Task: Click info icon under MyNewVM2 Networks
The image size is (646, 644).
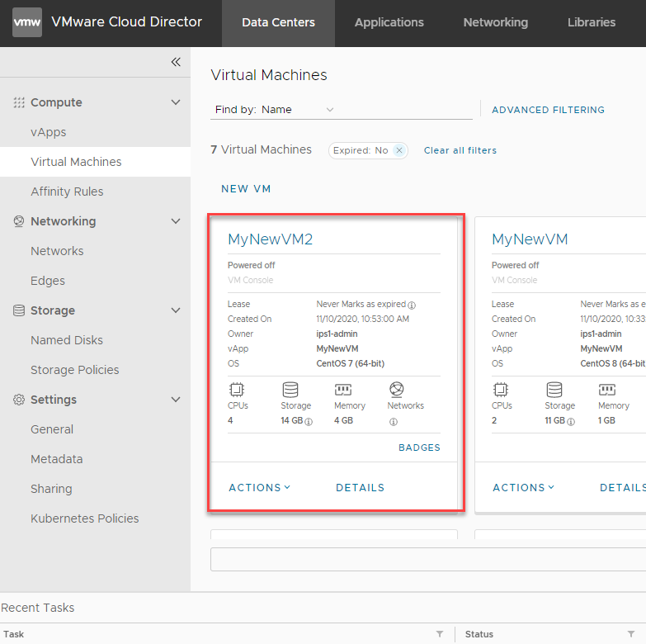Action: (x=394, y=422)
